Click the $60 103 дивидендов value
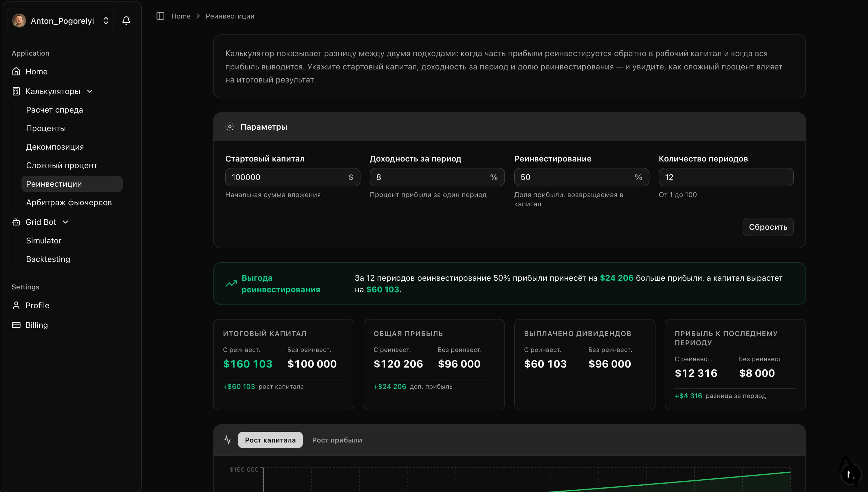This screenshot has height=492, width=868. tap(545, 364)
